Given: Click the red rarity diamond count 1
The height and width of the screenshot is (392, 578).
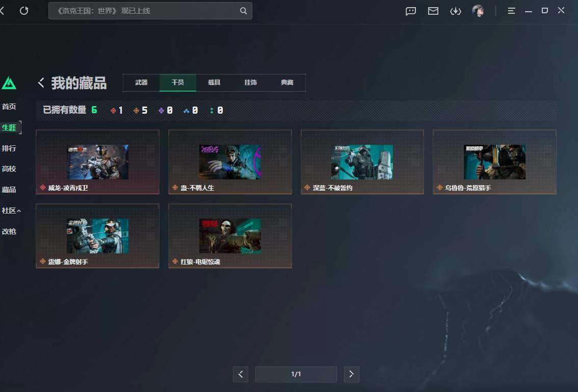Looking at the screenshot, I should pyautogui.click(x=117, y=110).
